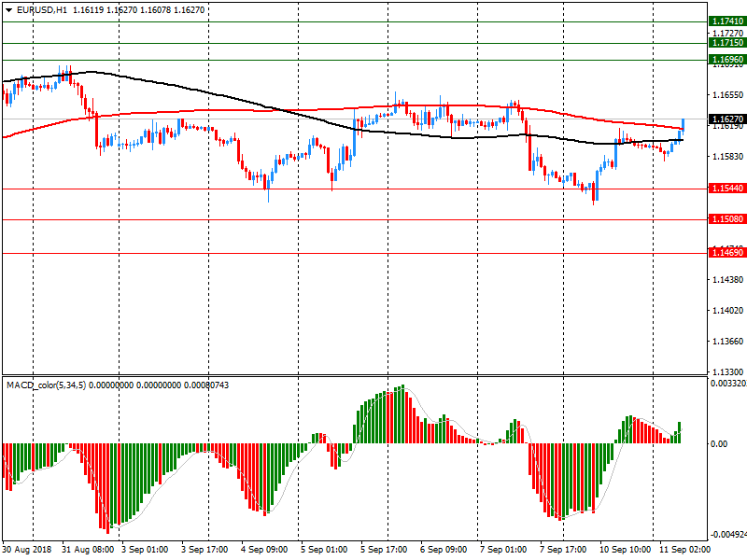Viewport: 747px width, 560px height.
Task: Select the red 1.14690 price level label
Action: tap(727, 253)
